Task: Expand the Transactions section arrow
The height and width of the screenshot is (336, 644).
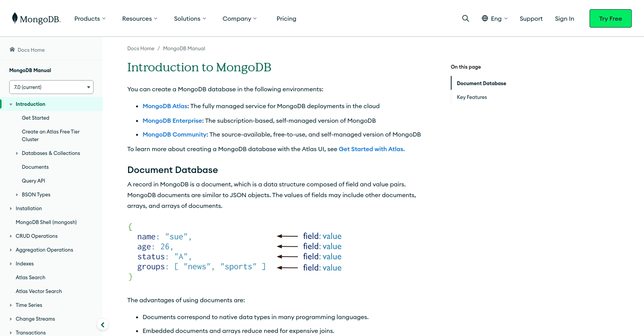Action: [11, 333]
